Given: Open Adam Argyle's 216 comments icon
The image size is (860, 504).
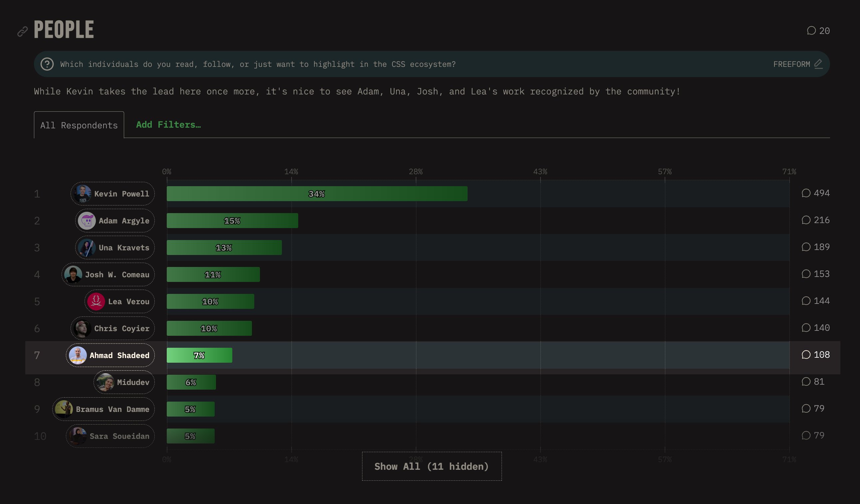Looking at the screenshot, I should 806,220.
